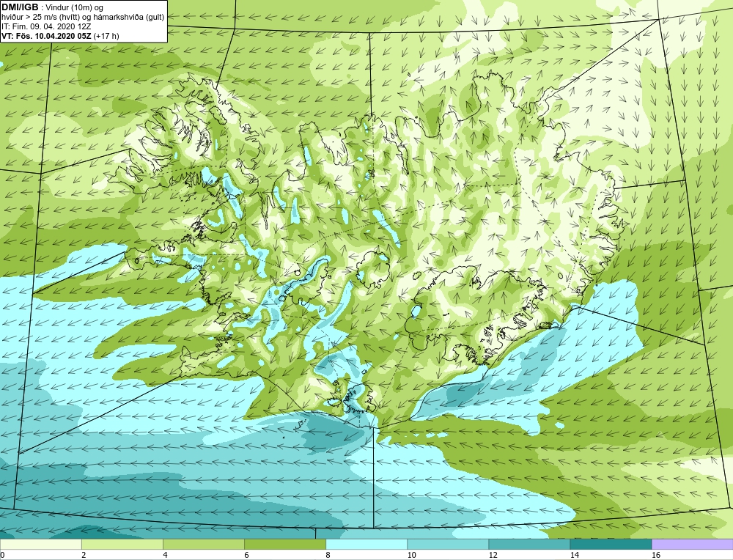Click the legend scale value '4'
This screenshot has width=733, height=560.
click(x=165, y=555)
